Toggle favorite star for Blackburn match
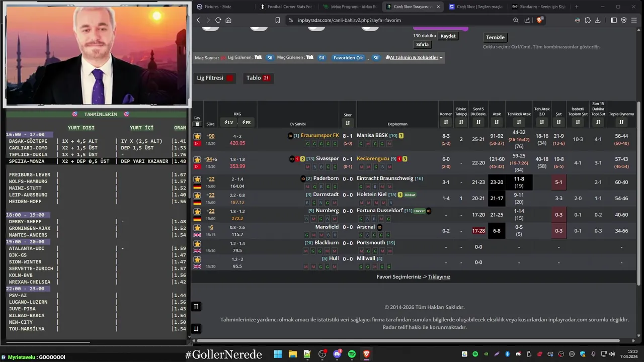 (x=197, y=243)
